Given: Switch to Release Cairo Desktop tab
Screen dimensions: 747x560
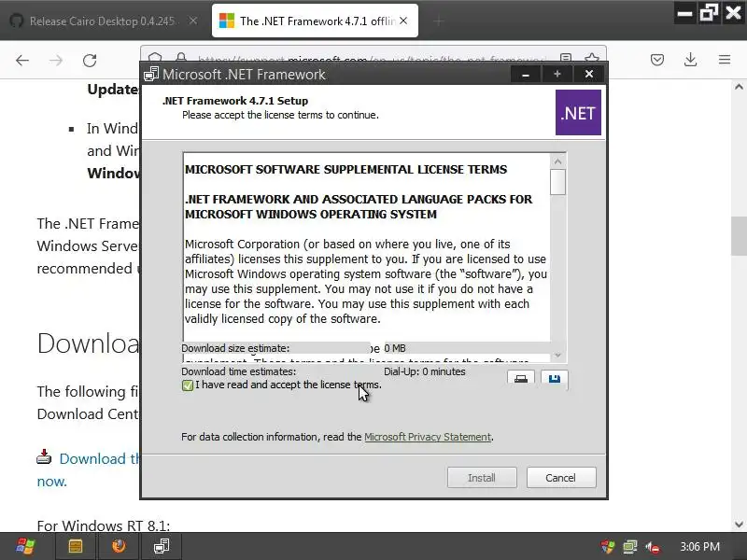Looking at the screenshot, I should pyautogui.click(x=103, y=21).
